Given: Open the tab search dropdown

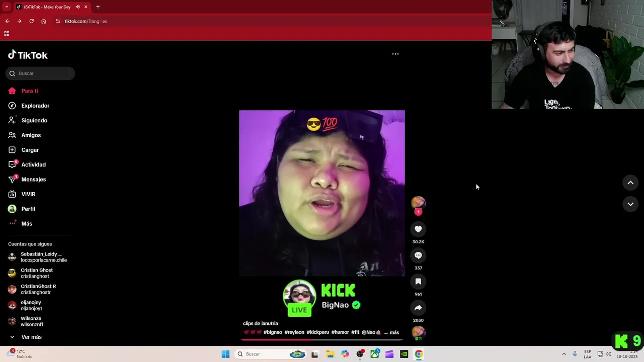Looking at the screenshot, I should pyautogui.click(x=7, y=7).
